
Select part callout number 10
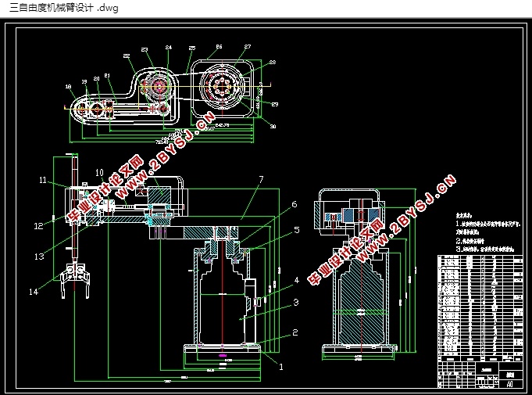tap(99, 173)
